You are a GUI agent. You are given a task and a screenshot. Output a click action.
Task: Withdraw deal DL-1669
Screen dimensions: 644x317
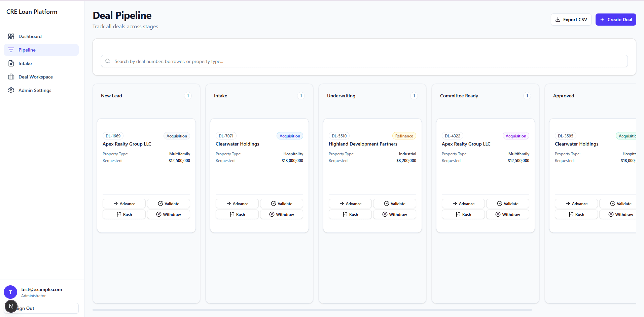[x=169, y=214]
